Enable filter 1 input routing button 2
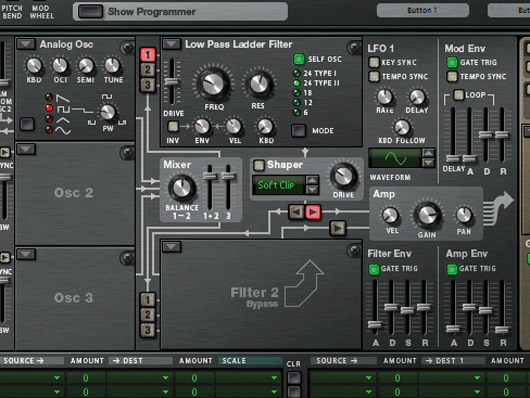 (x=148, y=70)
